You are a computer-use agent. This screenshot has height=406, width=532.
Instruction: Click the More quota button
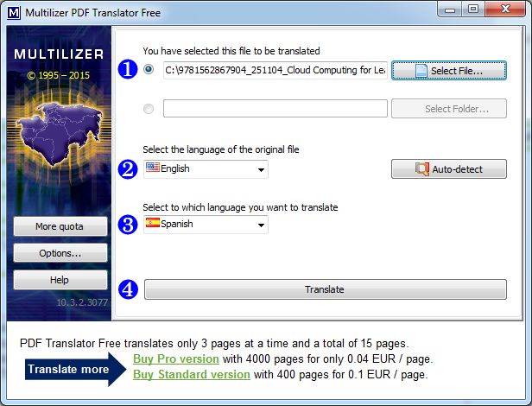coord(60,226)
